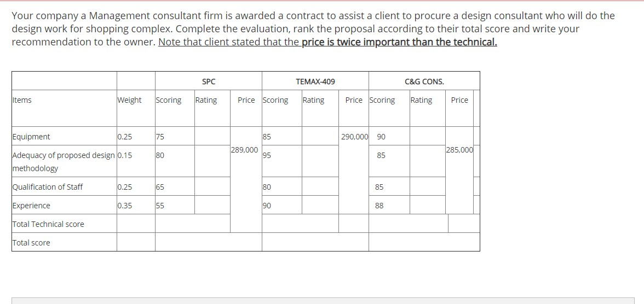Click the Equipment row label
Viewport: 644px width, 304px height.
(x=31, y=137)
